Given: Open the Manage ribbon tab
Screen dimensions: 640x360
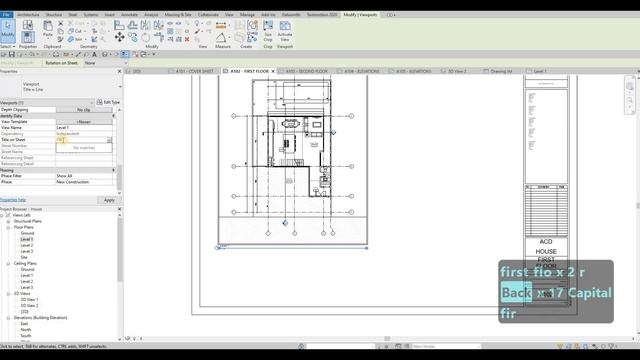Looking at the screenshot, I should tap(247, 15).
